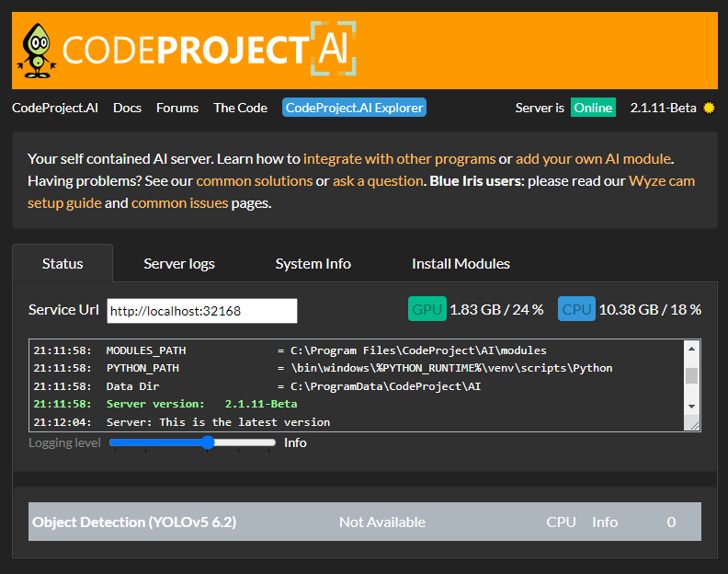Image resolution: width=728 pixels, height=574 pixels.
Task: Click the log scrollbar down arrow
Action: point(692,407)
